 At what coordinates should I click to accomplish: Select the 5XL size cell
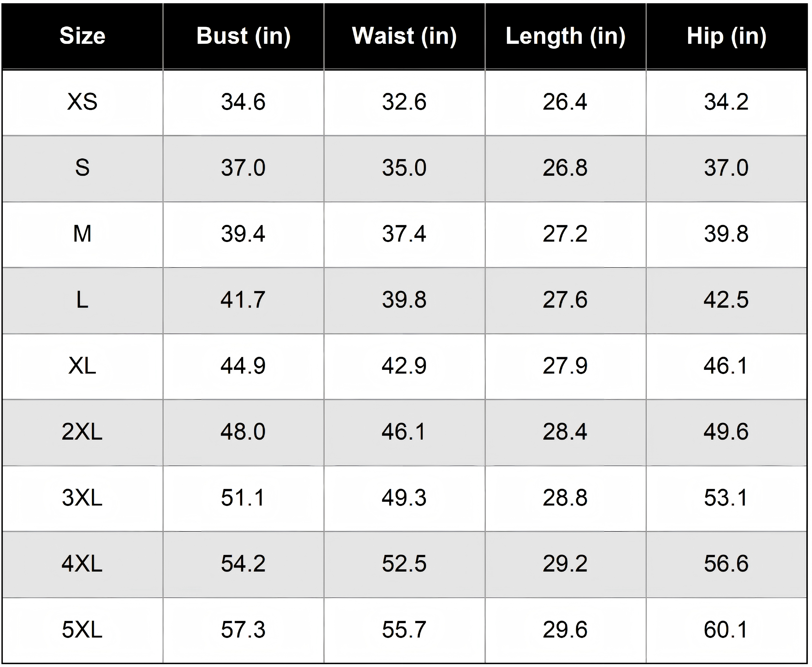(x=82, y=630)
